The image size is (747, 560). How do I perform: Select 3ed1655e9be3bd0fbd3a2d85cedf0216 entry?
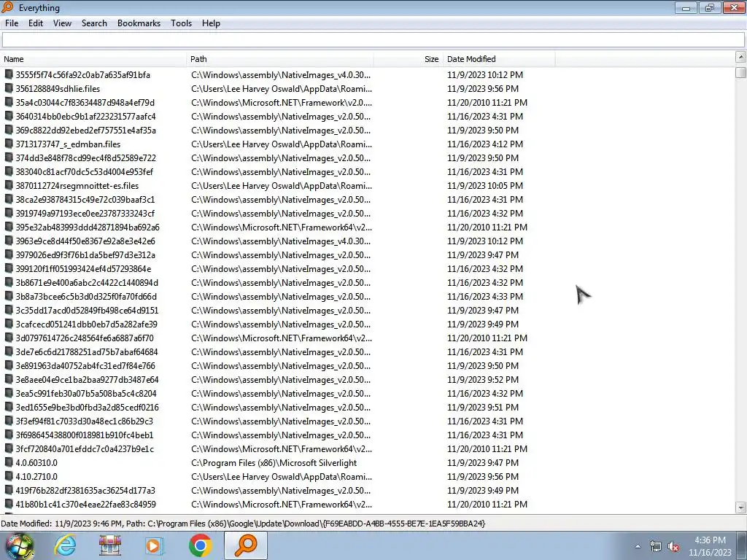[x=88, y=407]
